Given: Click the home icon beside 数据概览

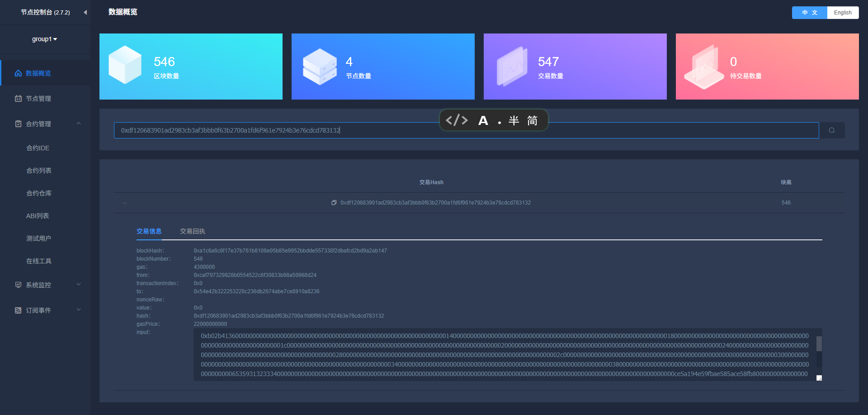Looking at the screenshot, I should point(18,73).
